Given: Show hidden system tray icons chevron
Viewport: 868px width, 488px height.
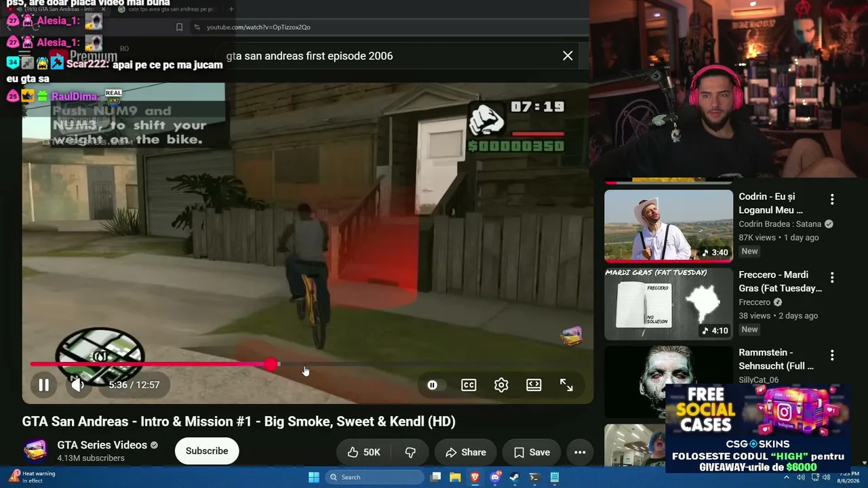Looking at the screenshot, I should pos(787,477).
